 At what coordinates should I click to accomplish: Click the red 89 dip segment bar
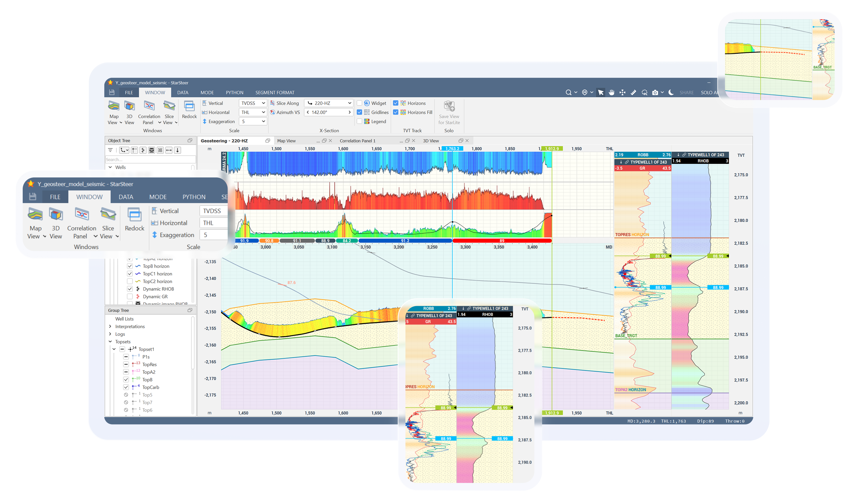coord(502,240)
